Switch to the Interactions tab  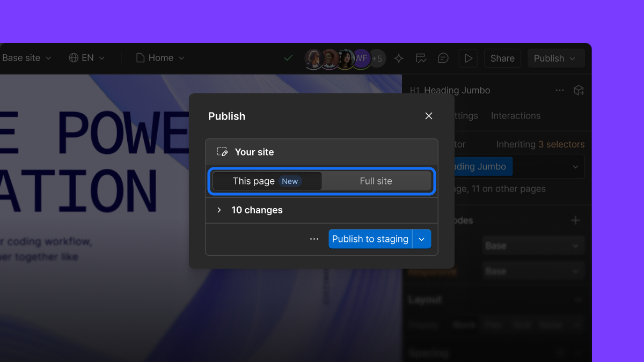pos(515,115)
